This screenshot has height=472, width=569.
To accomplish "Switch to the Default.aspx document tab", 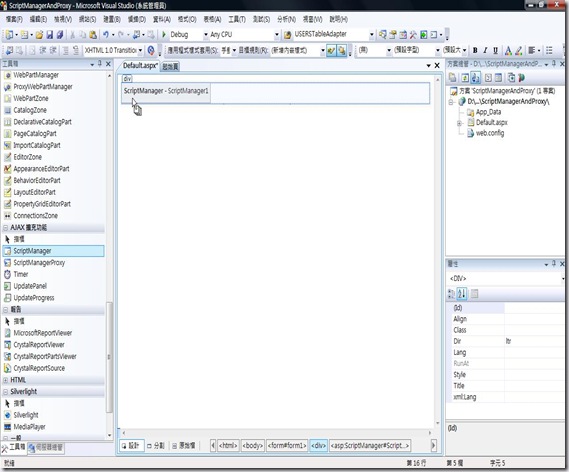I will (140, 66).
